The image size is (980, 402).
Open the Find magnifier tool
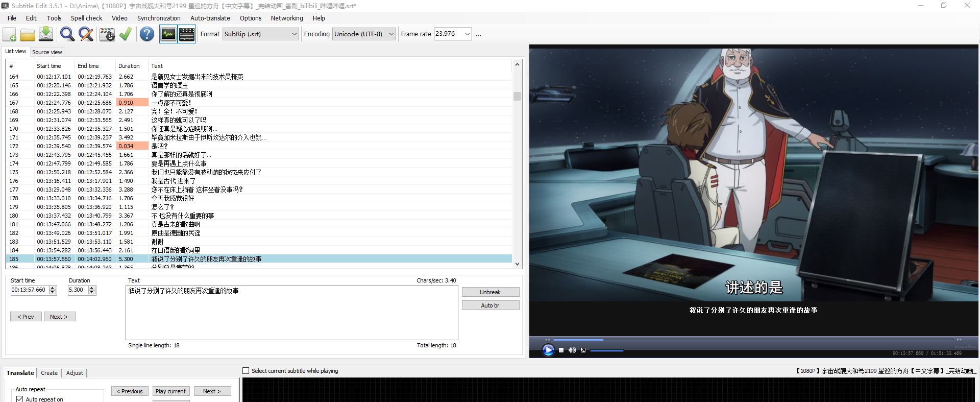tap(67, 34)
